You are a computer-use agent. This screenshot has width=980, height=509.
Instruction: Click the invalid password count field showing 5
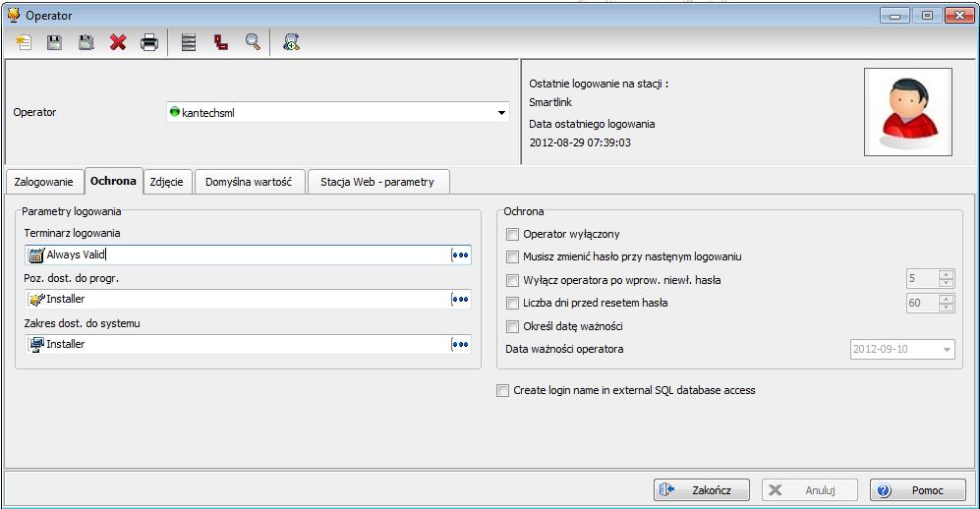pyautogui.click(x=922, y=278)
